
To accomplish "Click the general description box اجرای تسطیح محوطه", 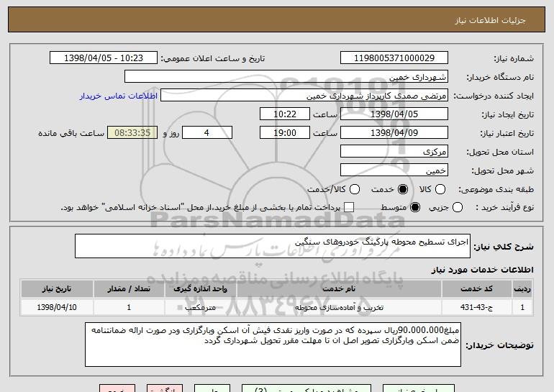I will coord(273,246).
